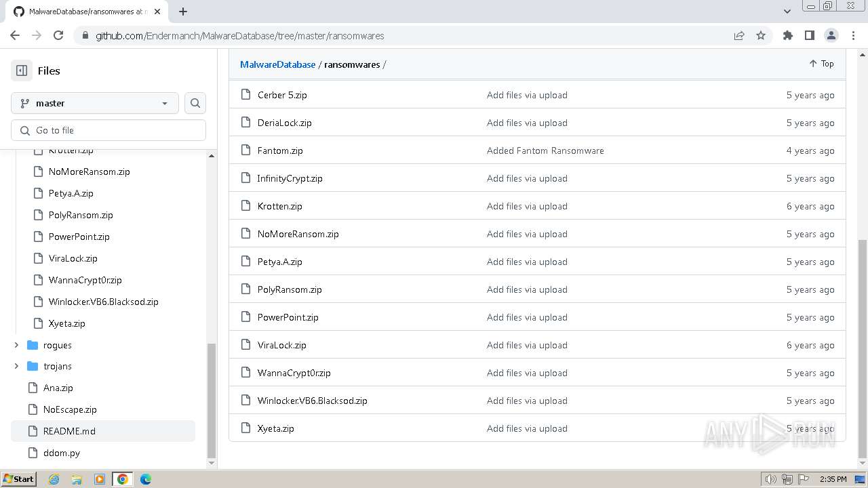Open Chrome extensions puzzle icon
The height and width of the screenshot is (488, 868).
pyautogui.click(x=788, y=35)
